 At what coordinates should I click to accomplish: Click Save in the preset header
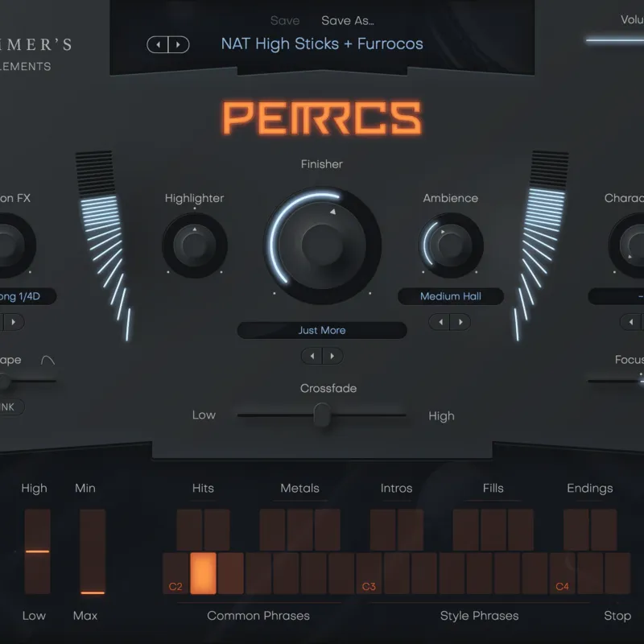(285, 21)
